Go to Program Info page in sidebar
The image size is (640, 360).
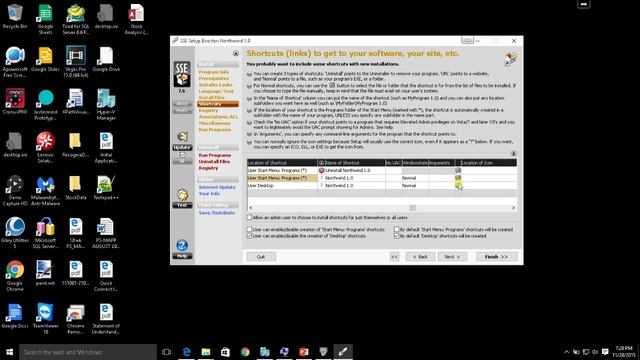tap(214, 72)
